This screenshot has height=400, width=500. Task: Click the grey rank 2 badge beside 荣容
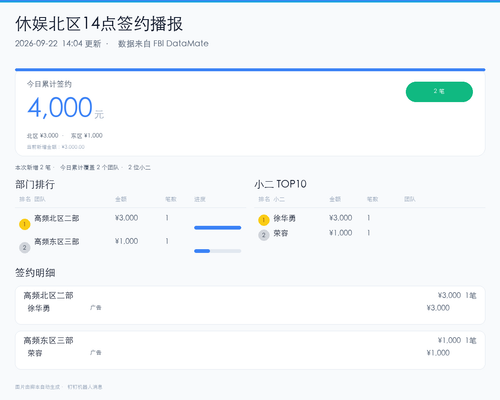coord(264,235)
